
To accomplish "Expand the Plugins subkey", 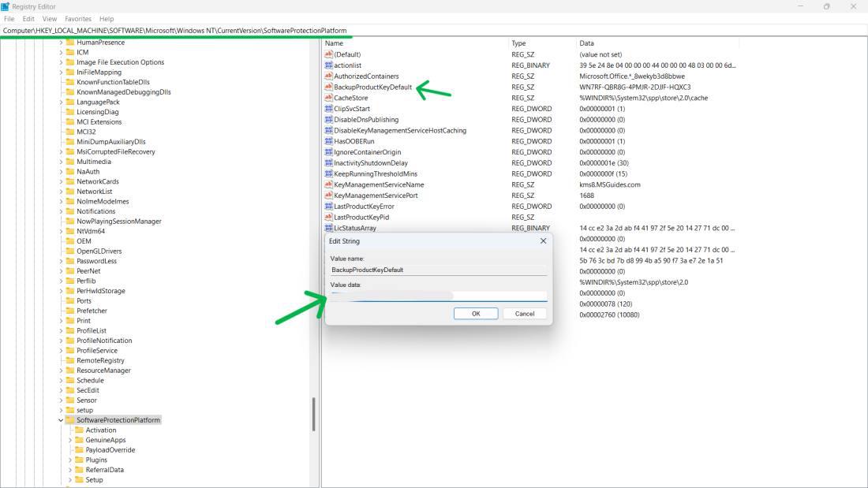I will click(69, 460).
